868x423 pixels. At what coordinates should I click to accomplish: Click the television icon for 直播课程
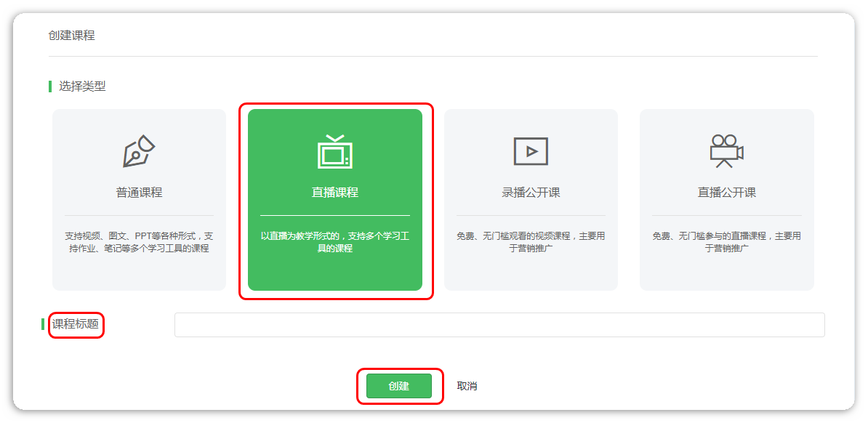[334, 152]
